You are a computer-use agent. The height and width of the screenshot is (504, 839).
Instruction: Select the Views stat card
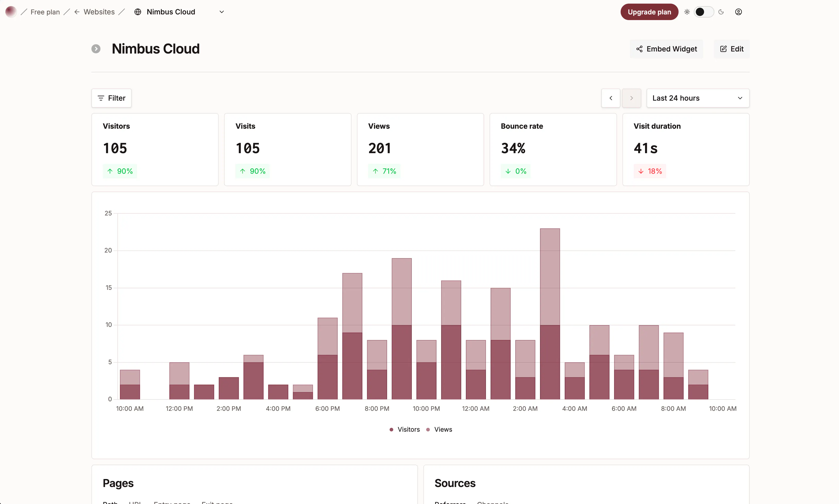tap(421, 150)
